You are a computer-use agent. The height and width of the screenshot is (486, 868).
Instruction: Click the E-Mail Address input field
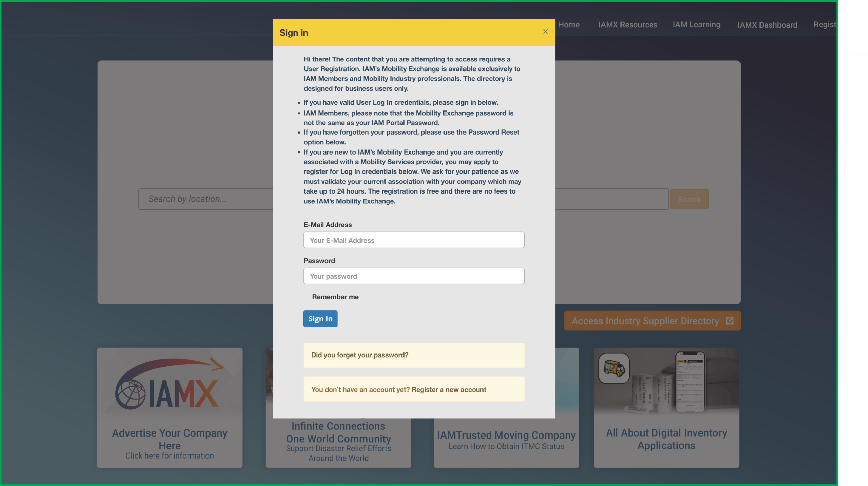click(x=414, y=240)
